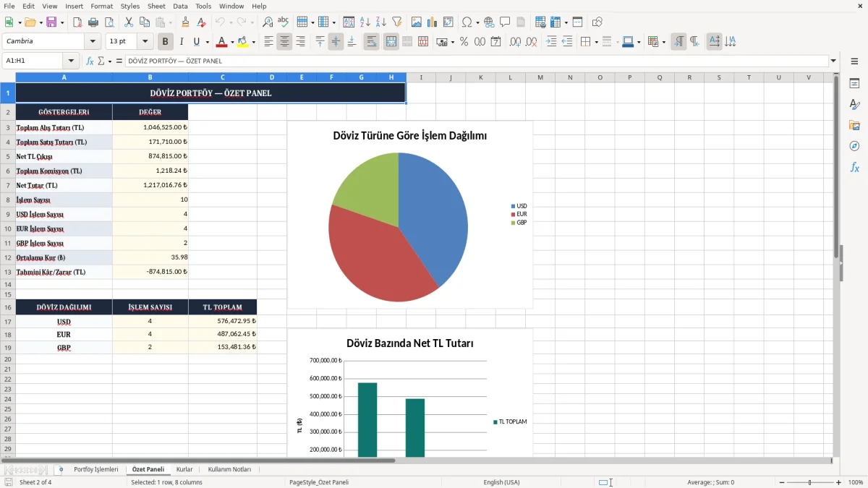Toggle Wrap Text
Screen dimensions: 868x488
point(372,42)
